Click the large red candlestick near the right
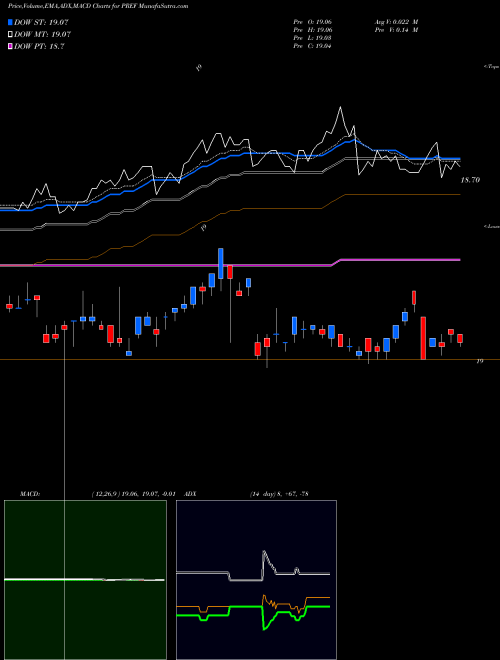 (x=423, y=338)
